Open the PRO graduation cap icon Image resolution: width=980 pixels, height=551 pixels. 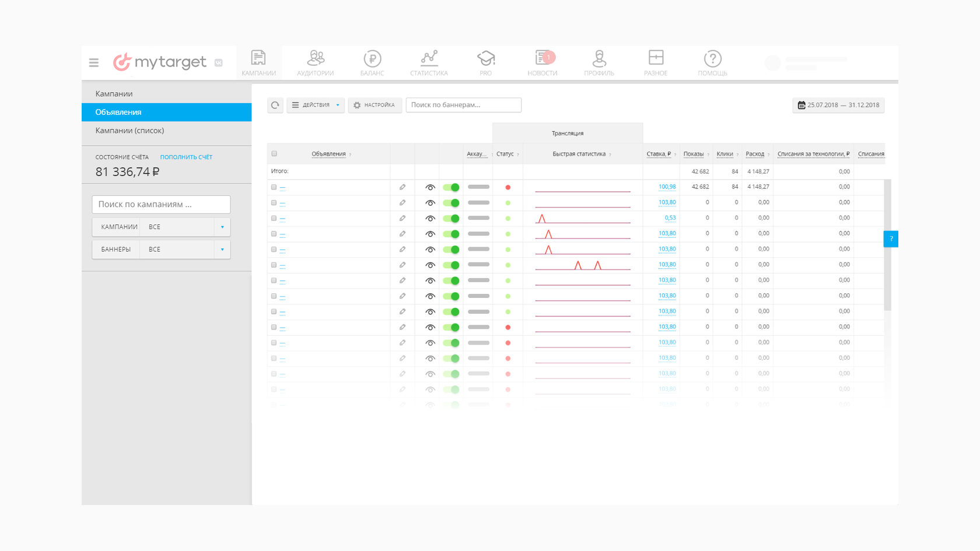tap(486, 62)
